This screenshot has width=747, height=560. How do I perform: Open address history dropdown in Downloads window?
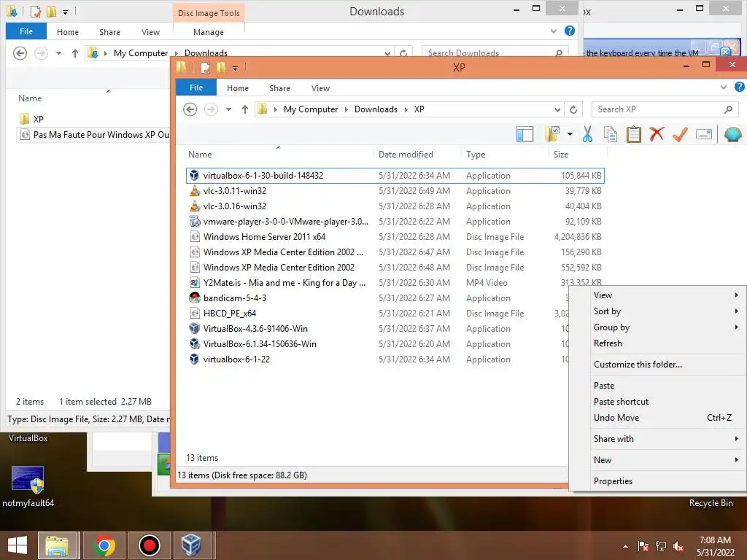pos(388,52)
